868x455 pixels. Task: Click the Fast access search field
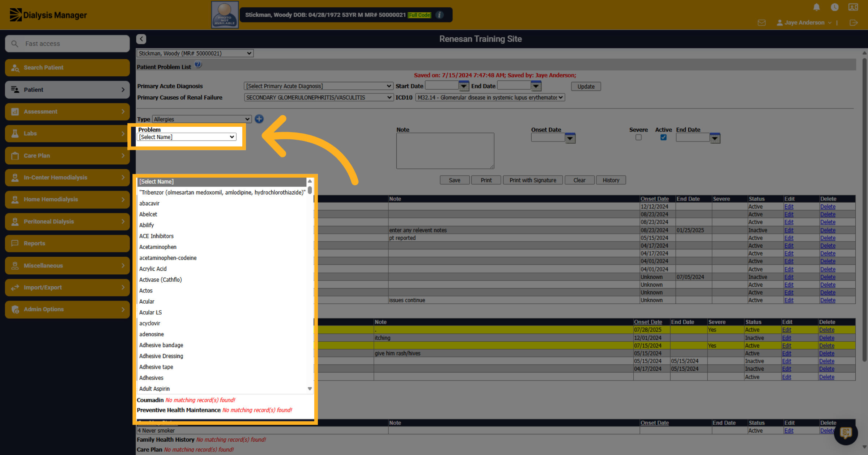(67, 44)
